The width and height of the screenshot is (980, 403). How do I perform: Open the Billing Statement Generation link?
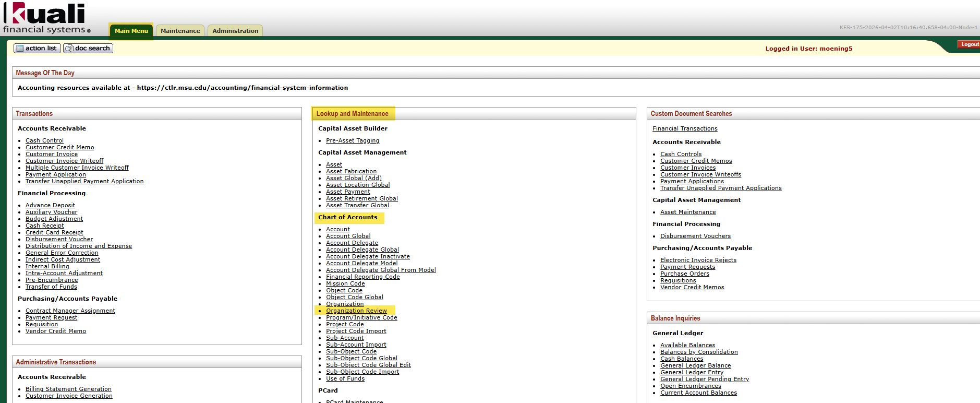click(x=68, y=389)
